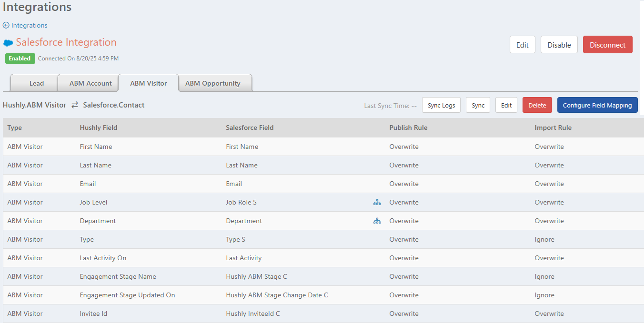Screen dimensions: 644x323
Task: Click the integration Edit button near Disable
Action: click(523, 45)
